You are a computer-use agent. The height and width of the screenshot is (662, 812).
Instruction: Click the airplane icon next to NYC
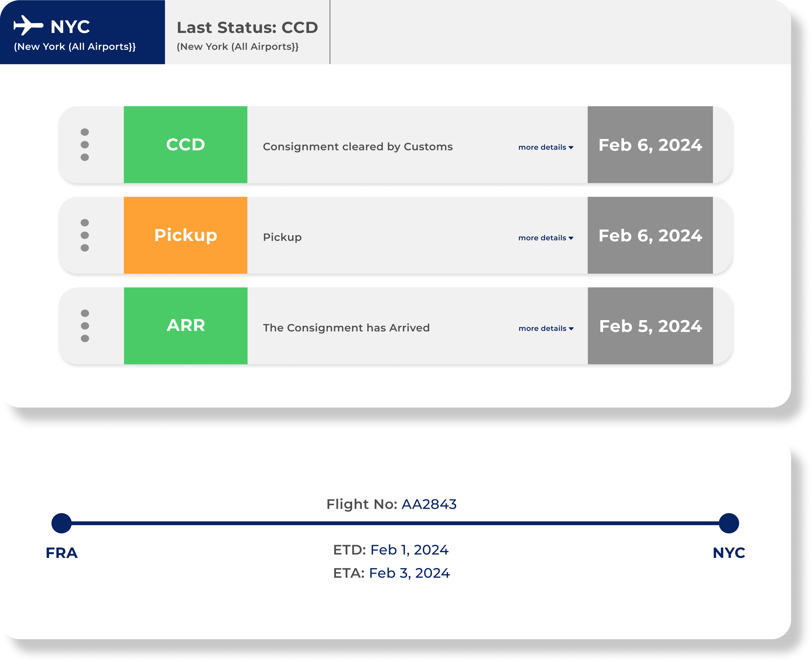click(x=28, y=26)
